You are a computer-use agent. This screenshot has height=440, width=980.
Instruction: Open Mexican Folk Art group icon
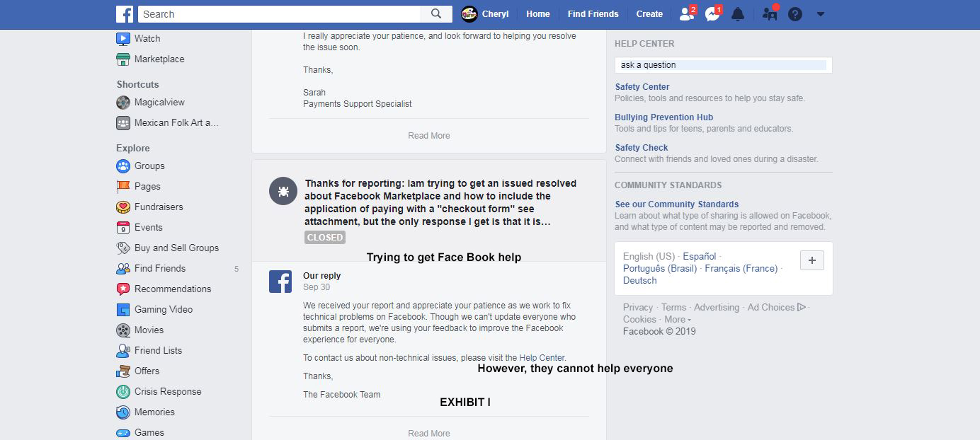(x=123, y=123)
